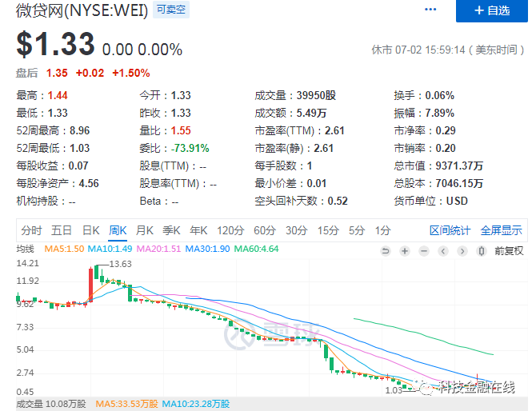This screenshot has height=411, width=532.
Task: Click the MA10:1.49 moving average legend
Action: 110,249
